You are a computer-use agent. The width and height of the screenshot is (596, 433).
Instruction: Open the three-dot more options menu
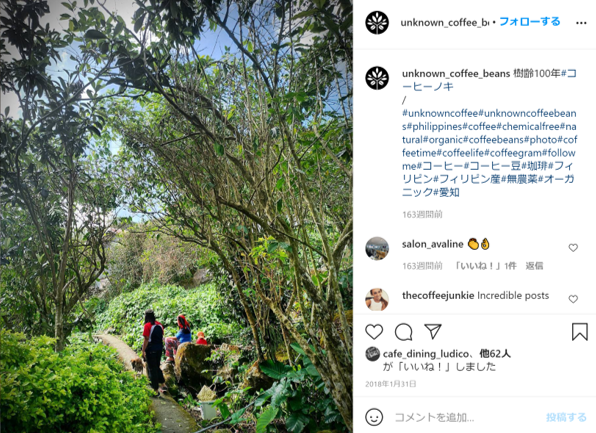(x=581, y=23)
